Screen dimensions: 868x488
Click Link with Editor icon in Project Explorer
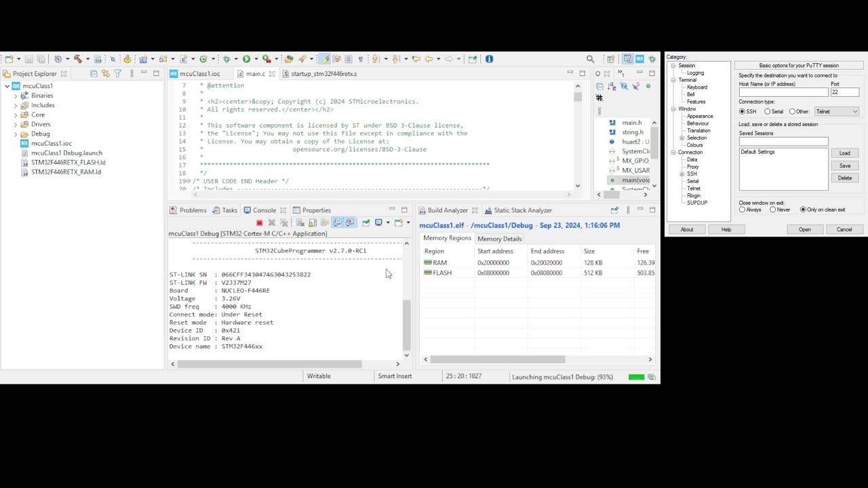pos(105,73)
